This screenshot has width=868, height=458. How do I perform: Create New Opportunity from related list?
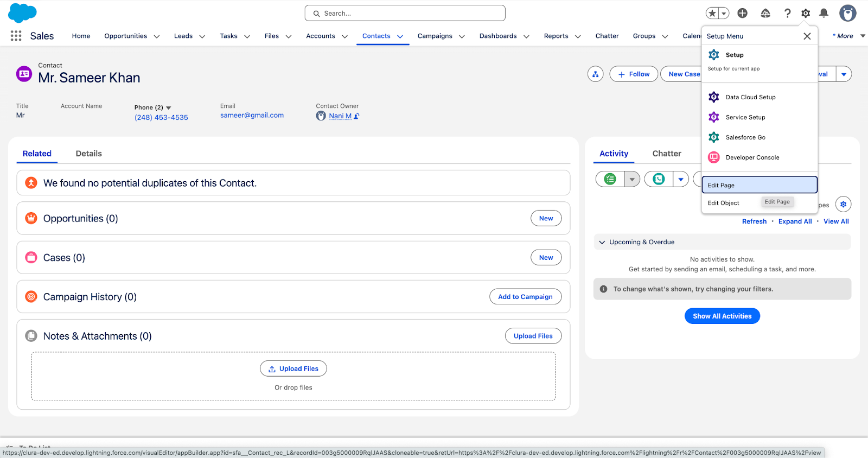point(546,218)
